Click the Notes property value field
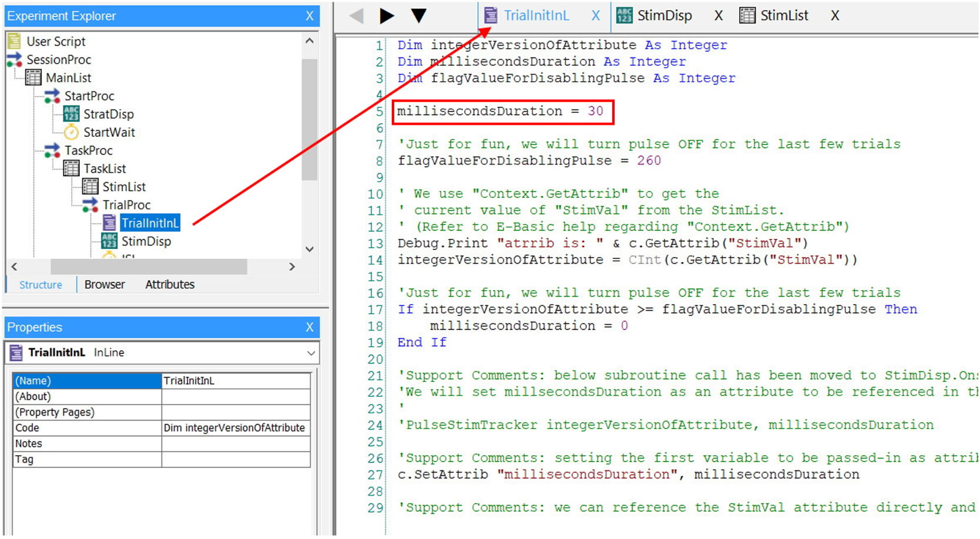The width and height of the screenshot is (980, 539). 235,444
